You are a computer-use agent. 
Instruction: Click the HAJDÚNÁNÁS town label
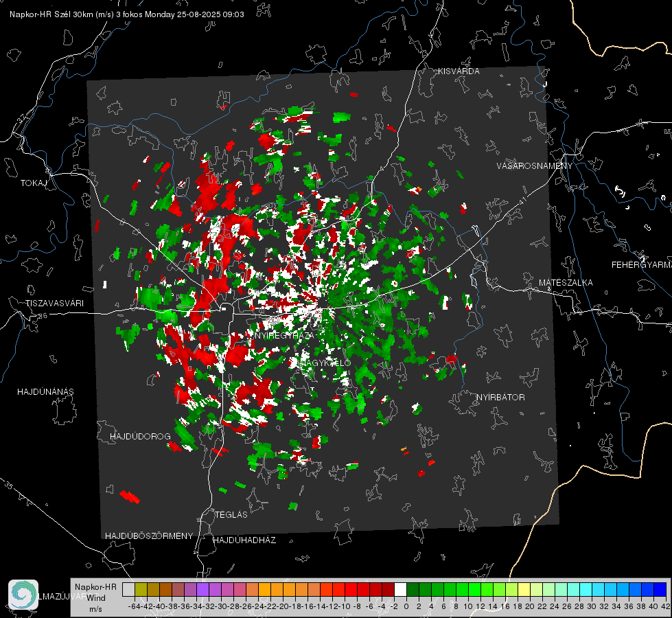coord(45,392)
